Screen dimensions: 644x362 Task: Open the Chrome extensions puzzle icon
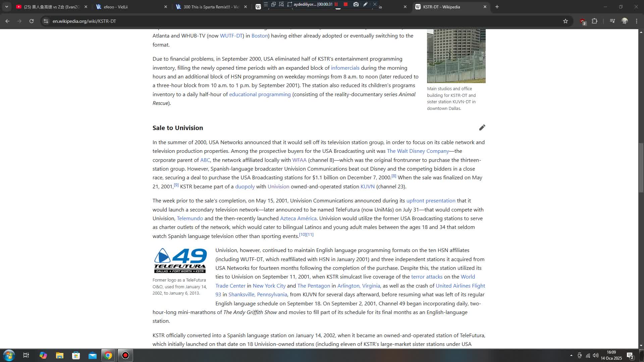point(594,21)
